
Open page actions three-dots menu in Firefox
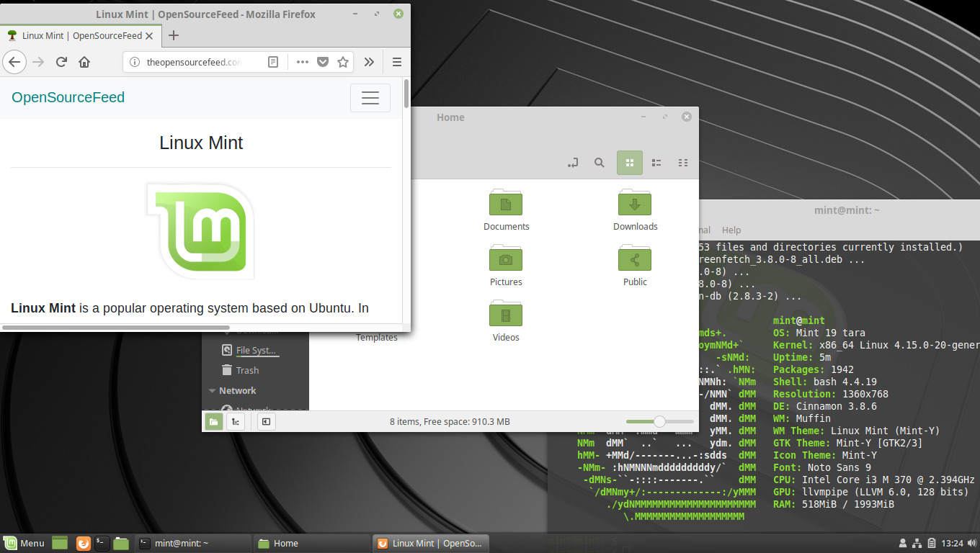click(x=303, y=62)
